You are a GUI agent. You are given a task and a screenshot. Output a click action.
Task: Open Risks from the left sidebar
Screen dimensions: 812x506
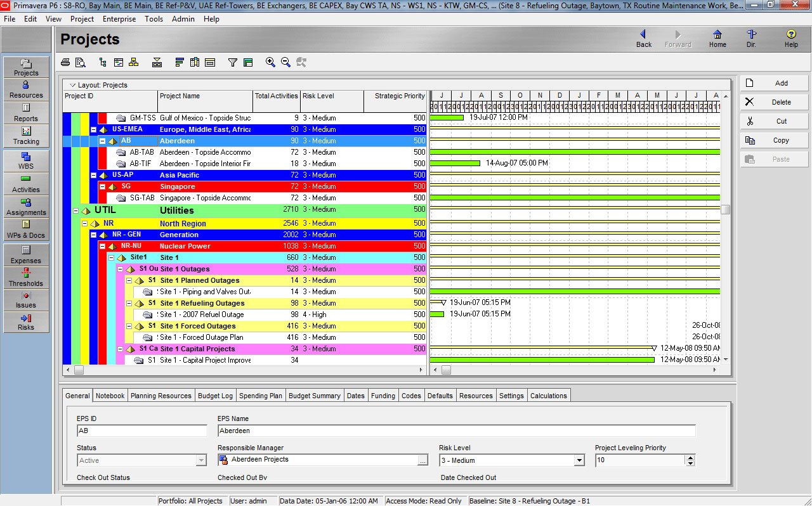[x=26, y=321]
